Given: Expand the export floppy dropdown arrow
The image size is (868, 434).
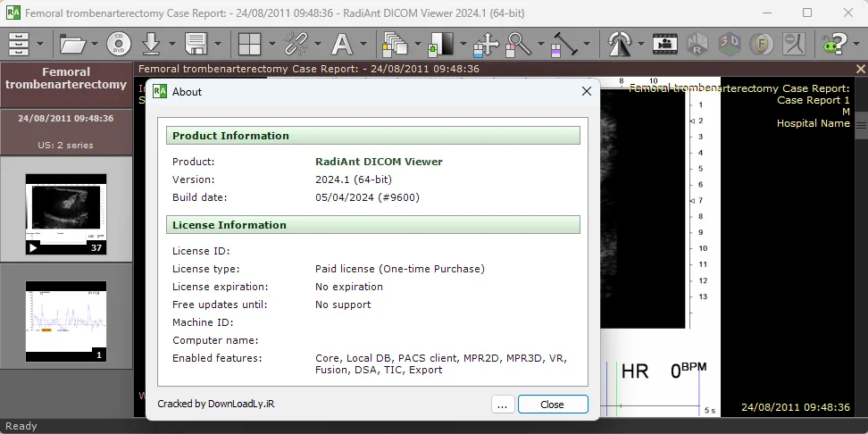Looking at the screenshot, I should pos(218,45).
